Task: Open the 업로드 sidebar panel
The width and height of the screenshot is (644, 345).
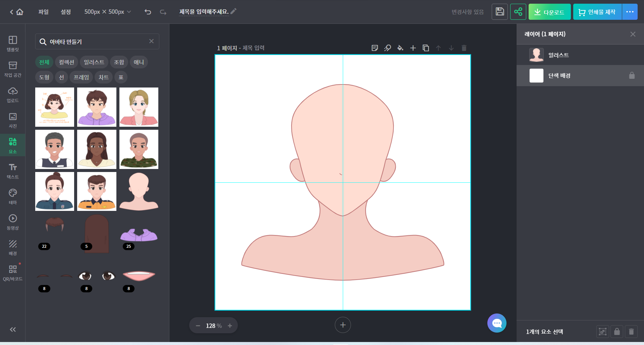Action: pyautogui.click(x=13, y=95)
